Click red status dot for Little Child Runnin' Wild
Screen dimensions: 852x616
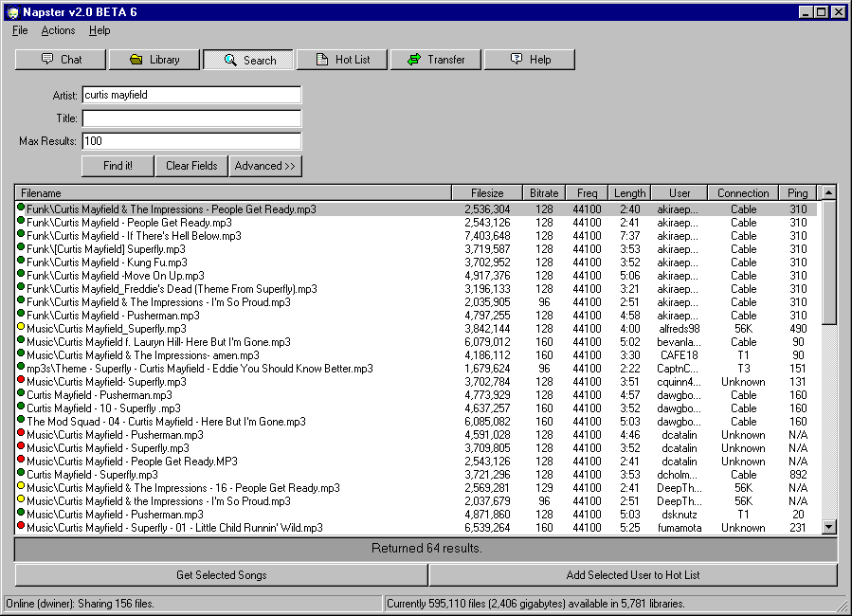pos(21,525)
